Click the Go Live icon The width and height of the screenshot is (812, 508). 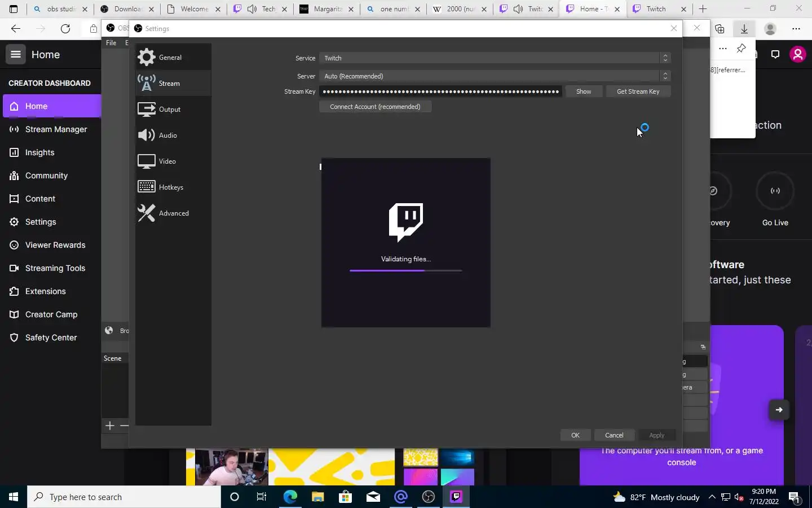click(x=775, y=191)
